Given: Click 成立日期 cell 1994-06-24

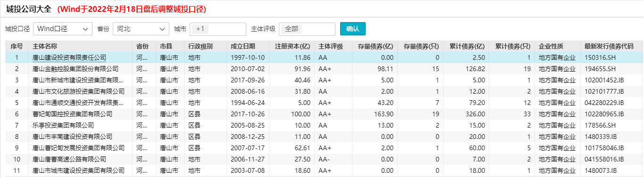Looking at the screenshot, I should [248, 103].
